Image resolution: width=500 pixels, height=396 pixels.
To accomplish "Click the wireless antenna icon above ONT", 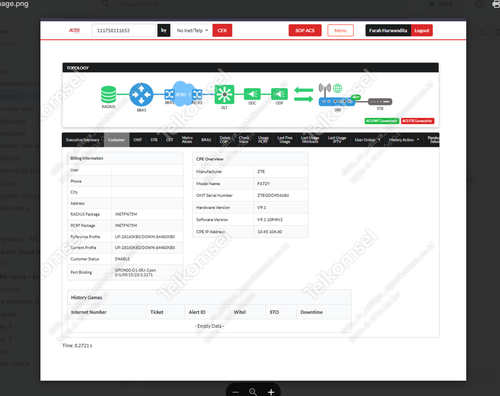I will pyautogui.click(x=325, y=89).
